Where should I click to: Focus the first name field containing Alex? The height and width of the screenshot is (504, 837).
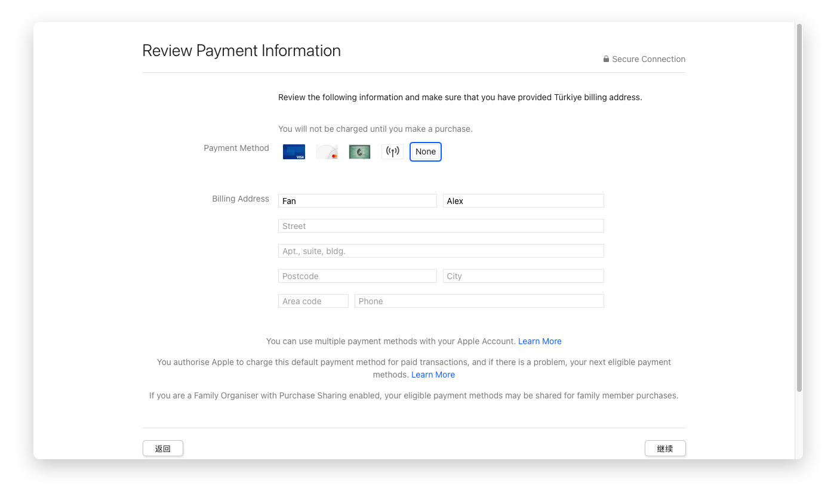(524, 201)
